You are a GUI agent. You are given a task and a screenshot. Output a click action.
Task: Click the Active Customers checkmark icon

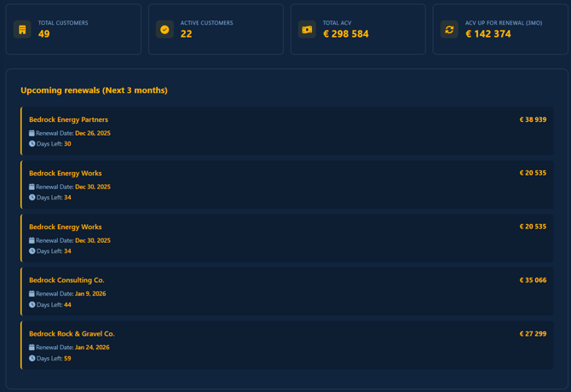[164, 29]
